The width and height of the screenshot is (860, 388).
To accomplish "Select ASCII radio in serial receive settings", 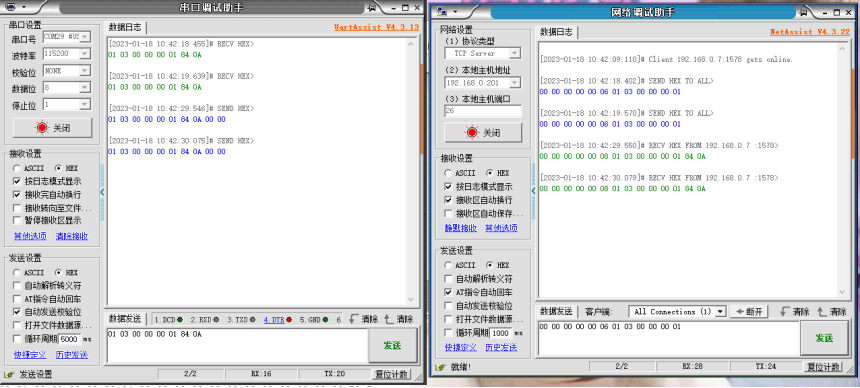I will point(17,167).
